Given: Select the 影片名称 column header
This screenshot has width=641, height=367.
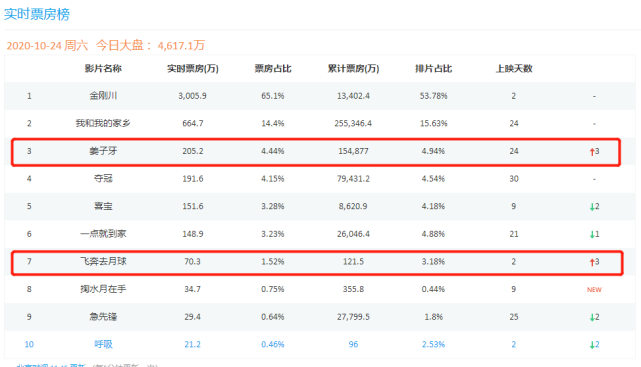Looking at the screenshot, I should (103, 69).
